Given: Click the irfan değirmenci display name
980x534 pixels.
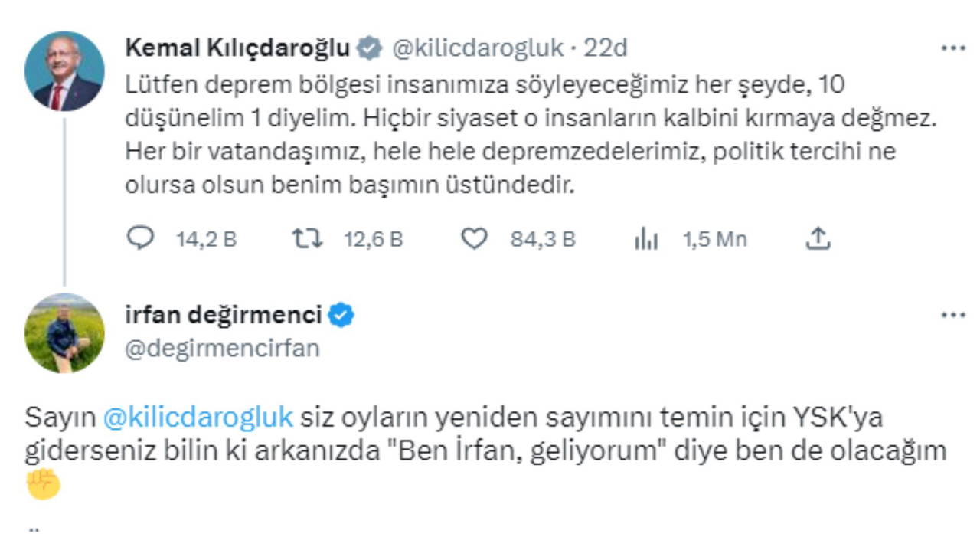Looking at the screenshot, I should pos(223,314).
